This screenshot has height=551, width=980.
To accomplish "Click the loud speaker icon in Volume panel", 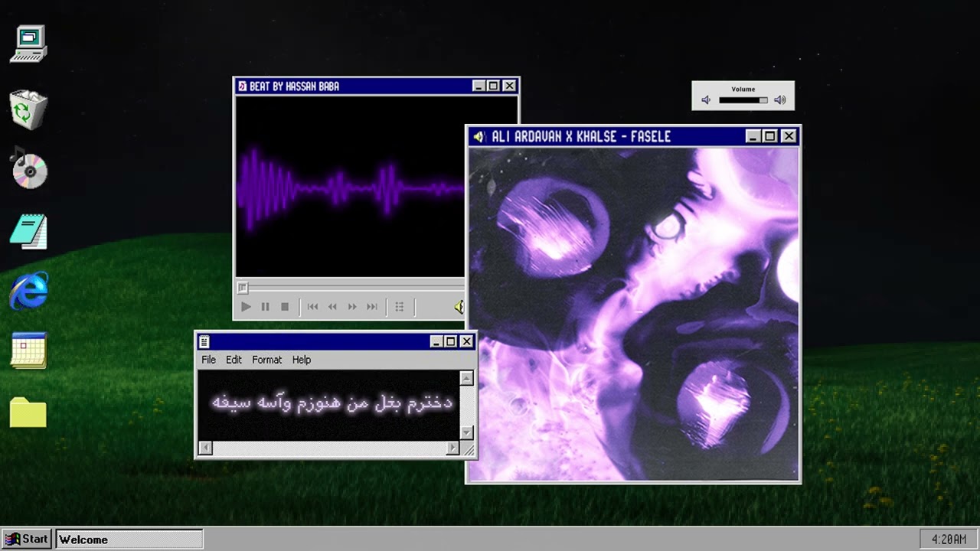I will click(x=780, y=100).
